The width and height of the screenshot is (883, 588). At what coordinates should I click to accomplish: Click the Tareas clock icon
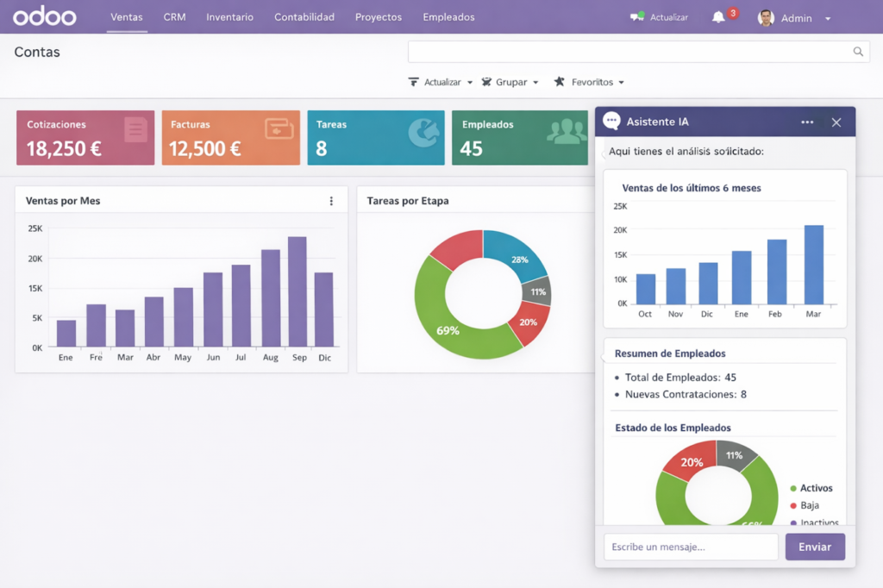coord(423,129)
